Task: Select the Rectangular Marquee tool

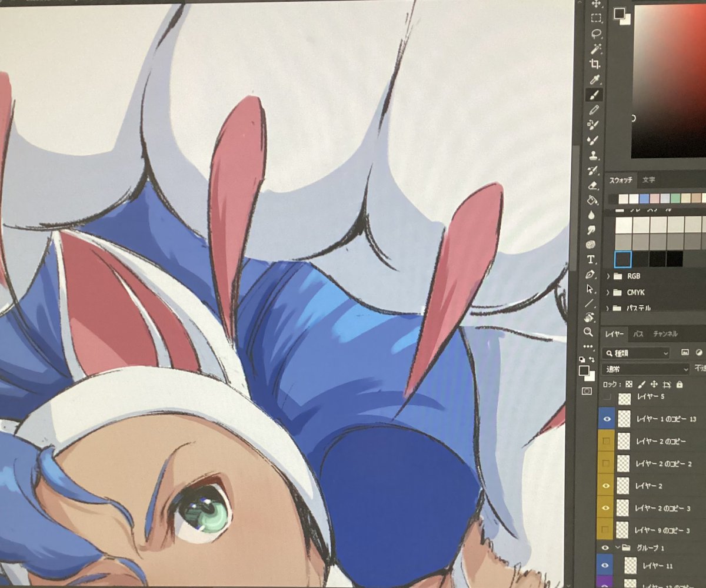Action: click(x=597, y=18)
